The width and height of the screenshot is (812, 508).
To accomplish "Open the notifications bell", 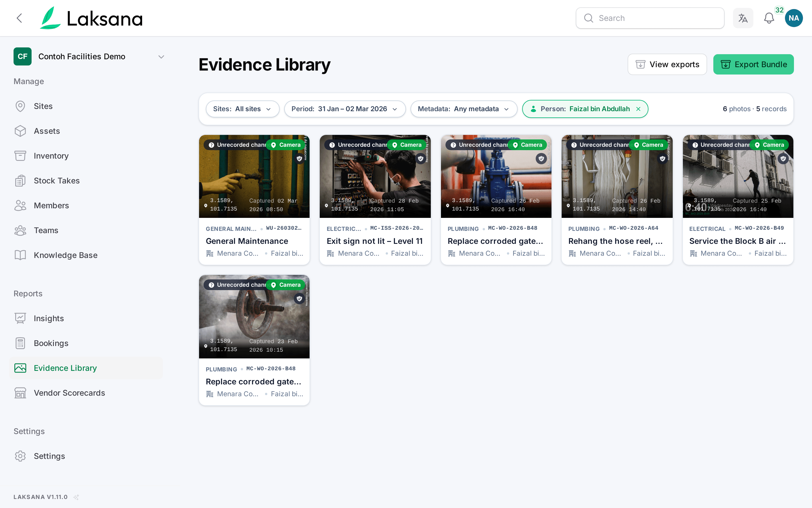I will [x=769, y=18].
